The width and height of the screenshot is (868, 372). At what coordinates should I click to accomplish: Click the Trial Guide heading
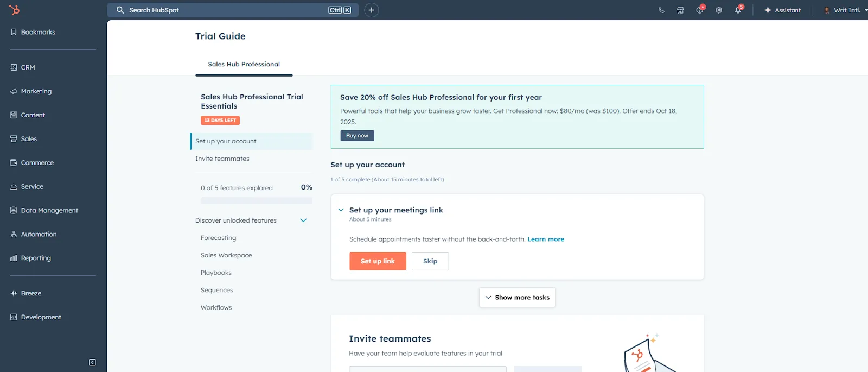pos(220,36)
